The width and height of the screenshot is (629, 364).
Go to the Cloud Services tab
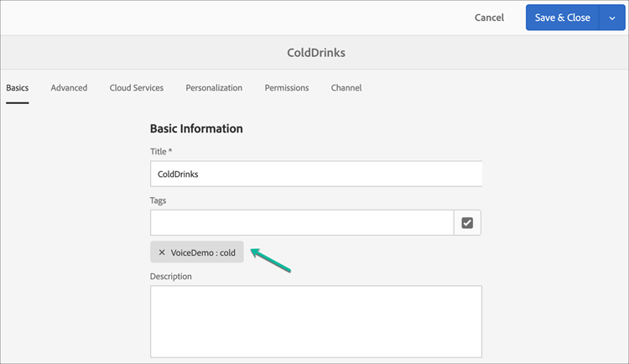coord(136,87)
